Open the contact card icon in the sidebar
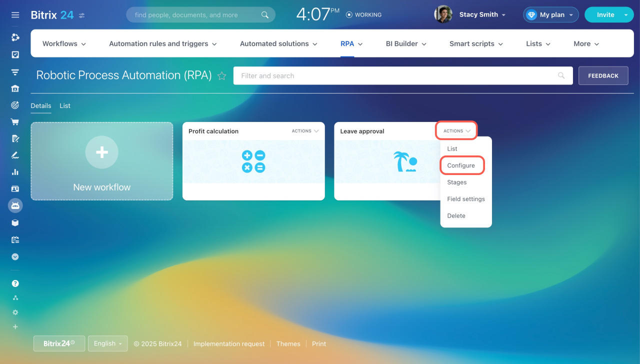 15,189
